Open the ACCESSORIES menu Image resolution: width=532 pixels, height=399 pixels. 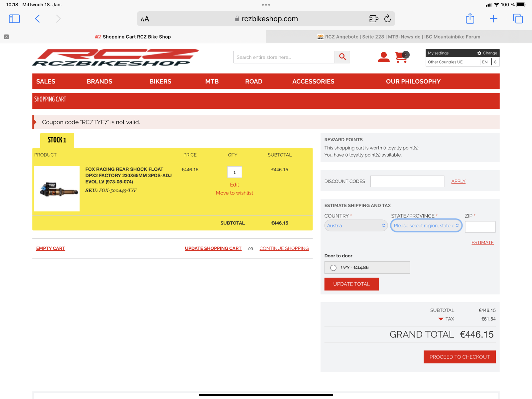click(313, 81)
